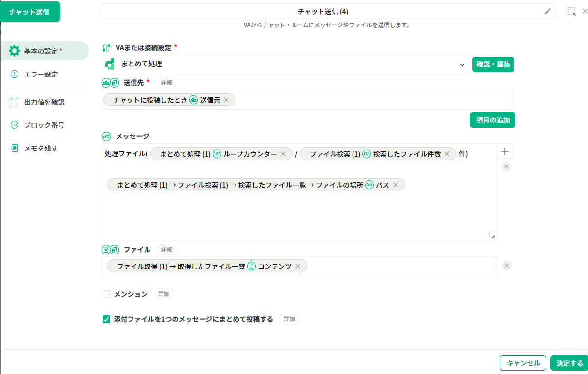
Task: Click the dotted selection cursor icon
Action: pos(572,12)
